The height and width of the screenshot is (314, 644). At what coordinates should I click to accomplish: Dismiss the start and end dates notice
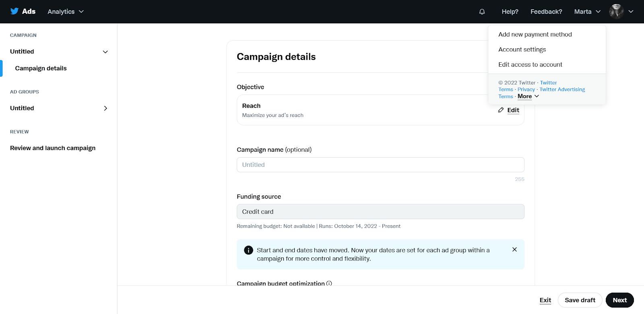click(514, 249)
